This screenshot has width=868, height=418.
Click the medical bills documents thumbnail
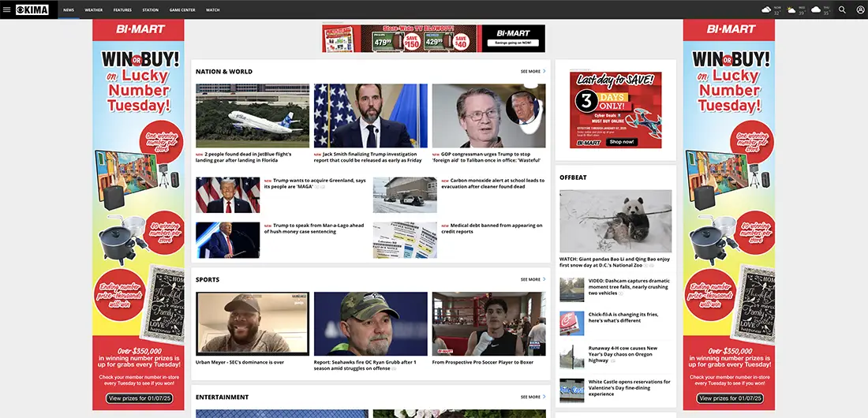[x=405, y=241]
